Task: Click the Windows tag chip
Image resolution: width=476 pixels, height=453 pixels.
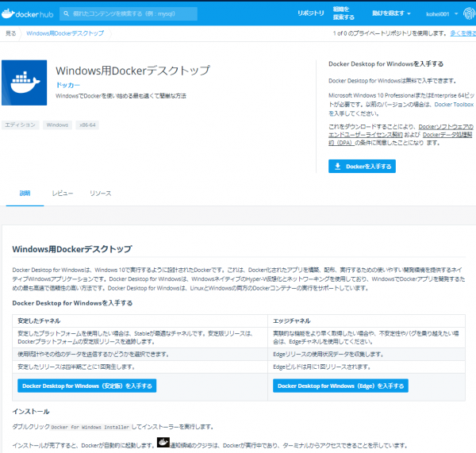Action: click(57, 125)
